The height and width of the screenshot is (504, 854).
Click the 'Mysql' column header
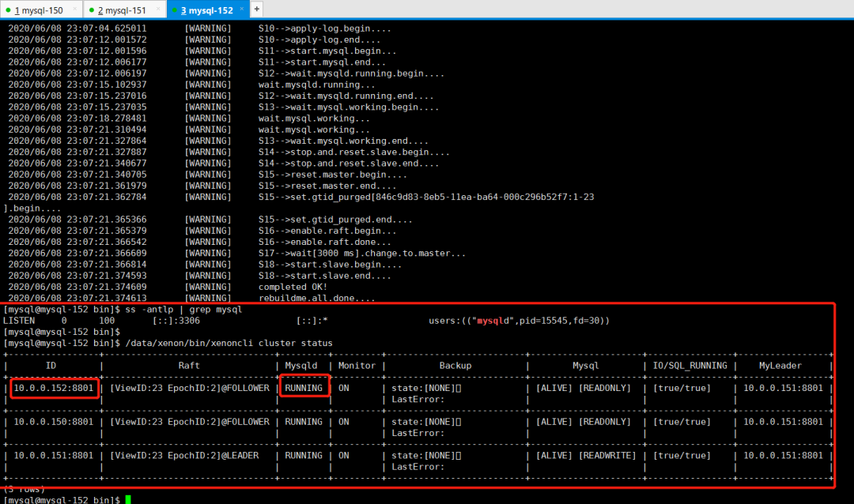coord(585,366)
